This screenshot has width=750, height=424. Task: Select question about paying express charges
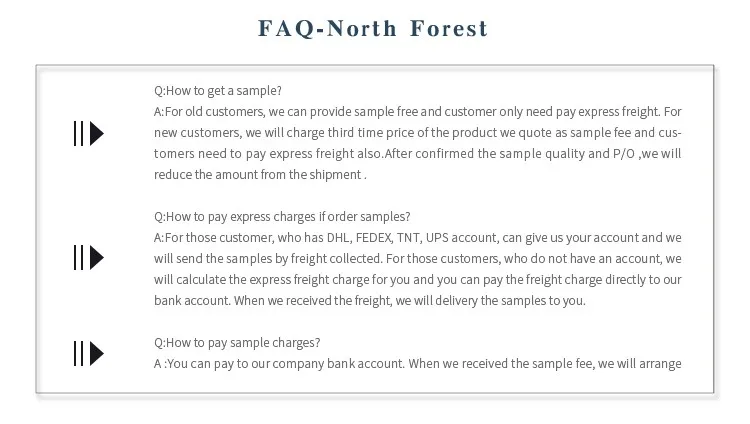click(x=282, y=216)
